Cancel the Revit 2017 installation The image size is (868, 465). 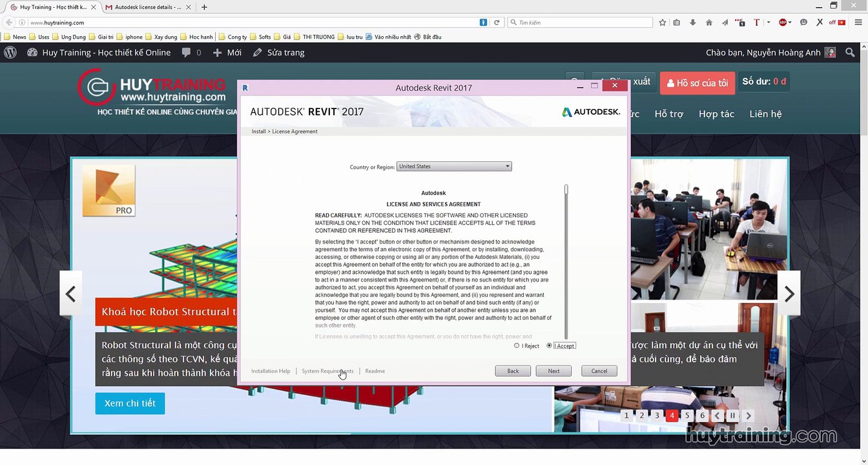(x=599, y=371)
